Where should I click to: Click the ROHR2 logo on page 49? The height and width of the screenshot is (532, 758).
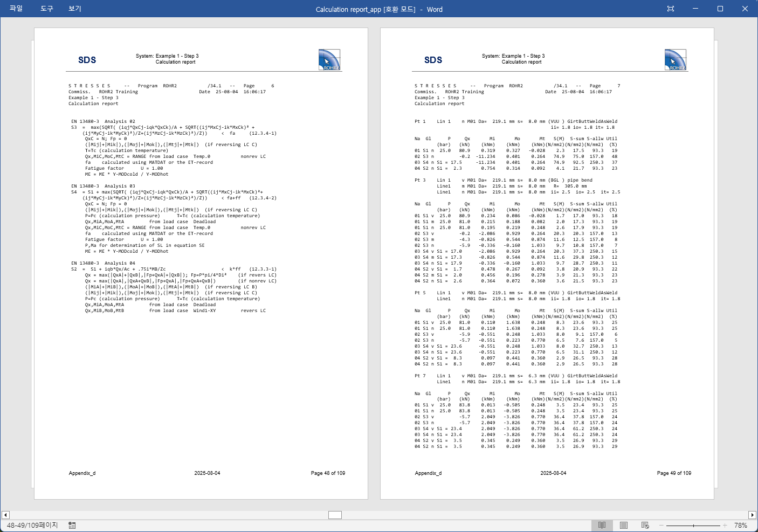[x=675, y=60]
